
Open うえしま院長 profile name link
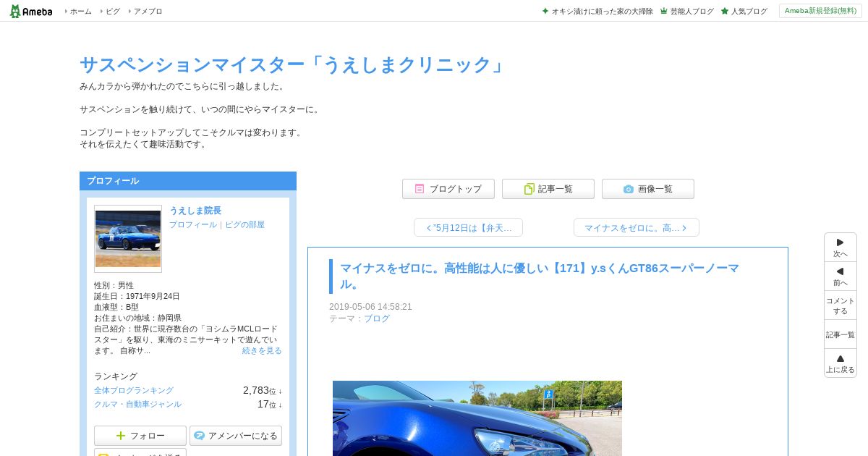(195, 211)
